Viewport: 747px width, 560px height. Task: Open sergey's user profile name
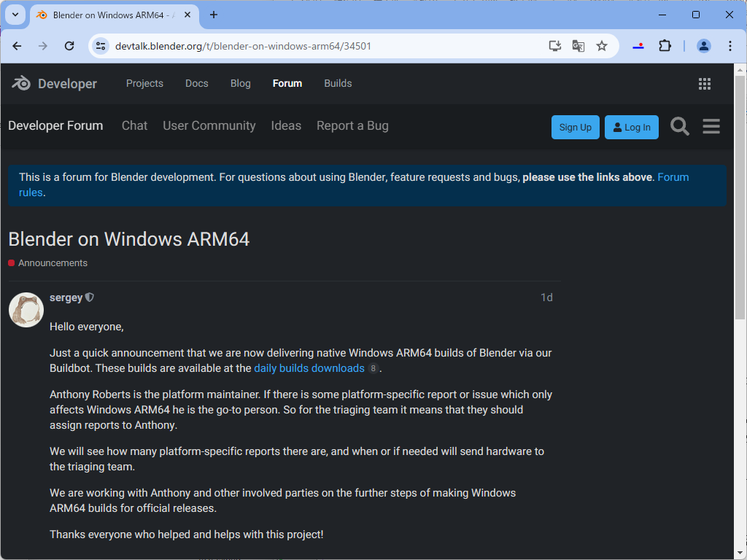point(66,297)
